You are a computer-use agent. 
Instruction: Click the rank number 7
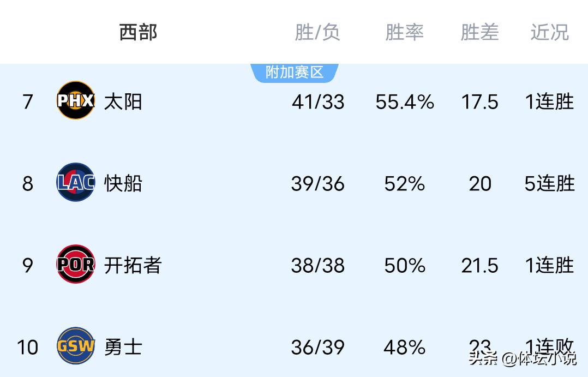(x=28, y=101)
